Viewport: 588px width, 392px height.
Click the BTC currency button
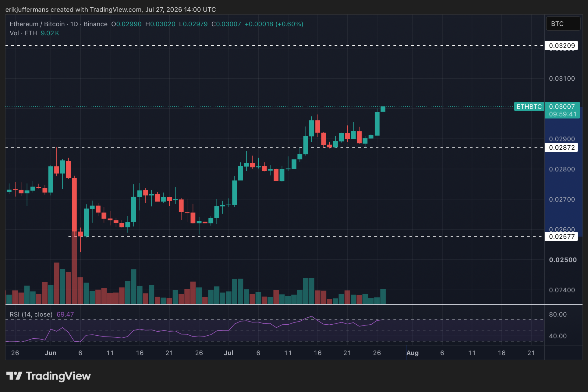coord(563,24)
